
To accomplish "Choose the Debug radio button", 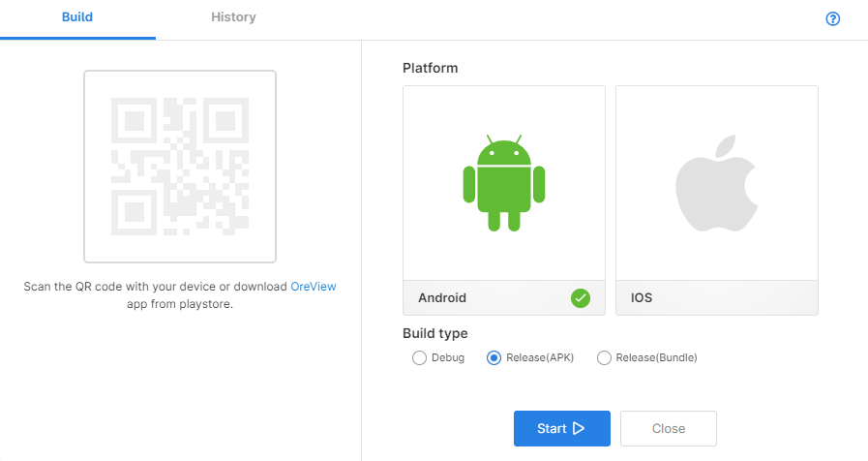I will 419,358.
